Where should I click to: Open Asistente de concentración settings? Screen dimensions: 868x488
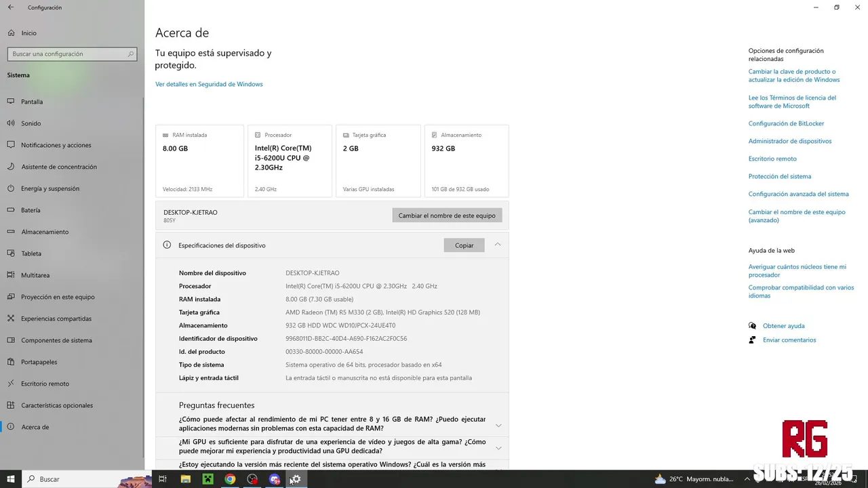[x=58, y=167]
